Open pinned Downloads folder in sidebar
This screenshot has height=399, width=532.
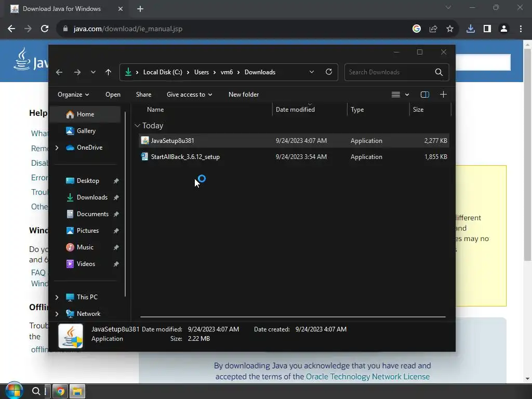pos(92,197)
